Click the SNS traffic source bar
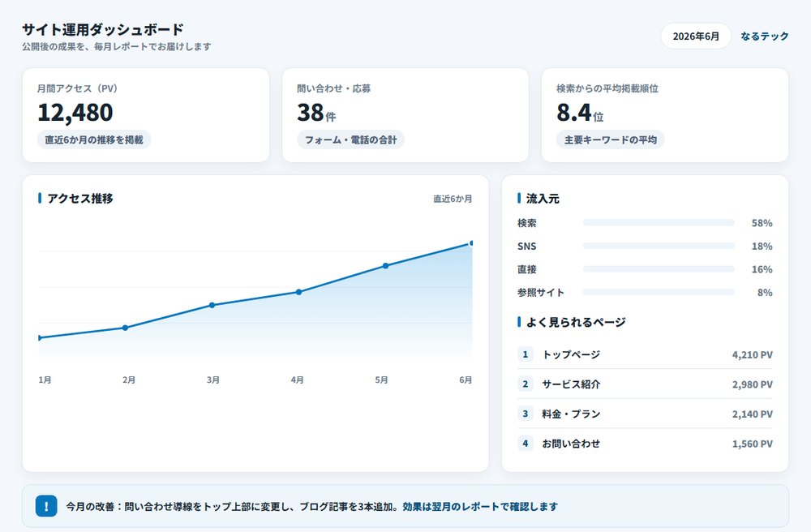The image size is (811, 532). pos(659,246)
